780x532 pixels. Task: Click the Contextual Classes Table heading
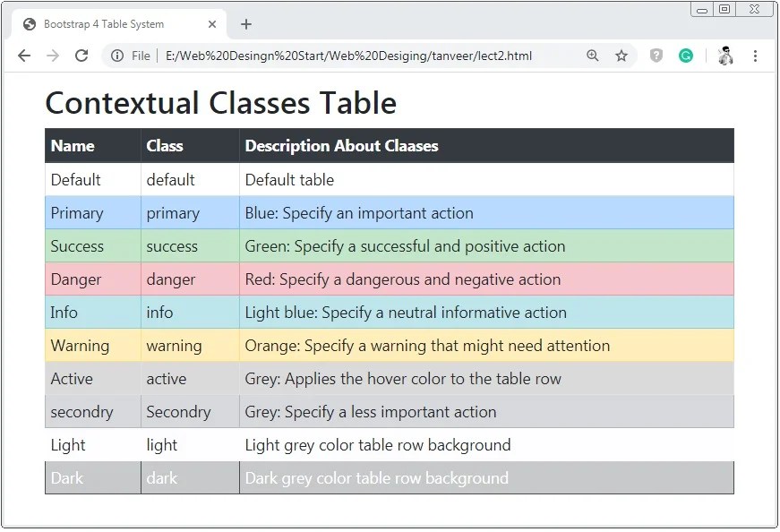click(220, 103)
